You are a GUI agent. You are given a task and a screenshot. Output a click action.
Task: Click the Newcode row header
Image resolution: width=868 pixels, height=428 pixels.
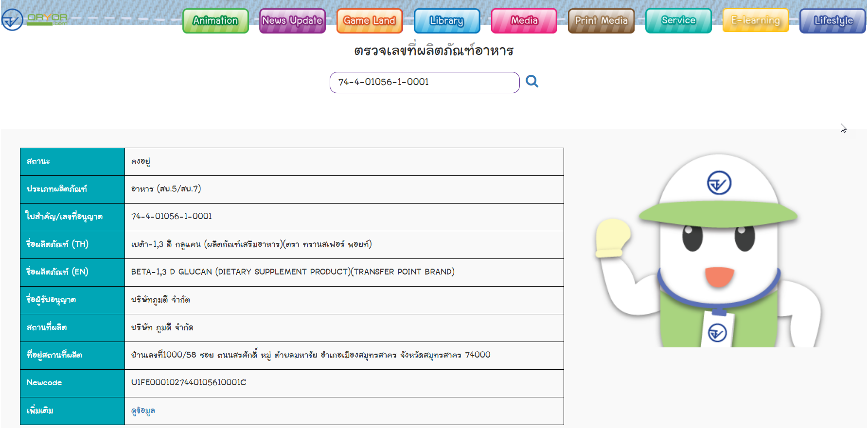pyautogui.click(x=72, y=383)
